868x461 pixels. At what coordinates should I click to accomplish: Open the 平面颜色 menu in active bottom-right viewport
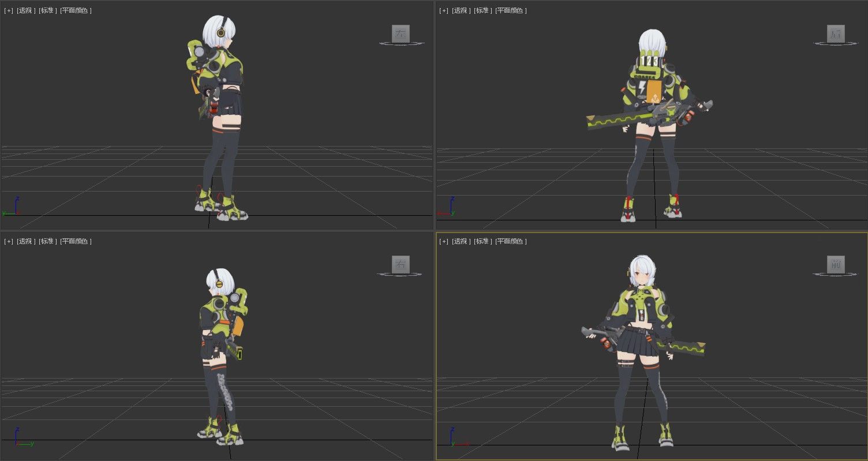(511, 241)
